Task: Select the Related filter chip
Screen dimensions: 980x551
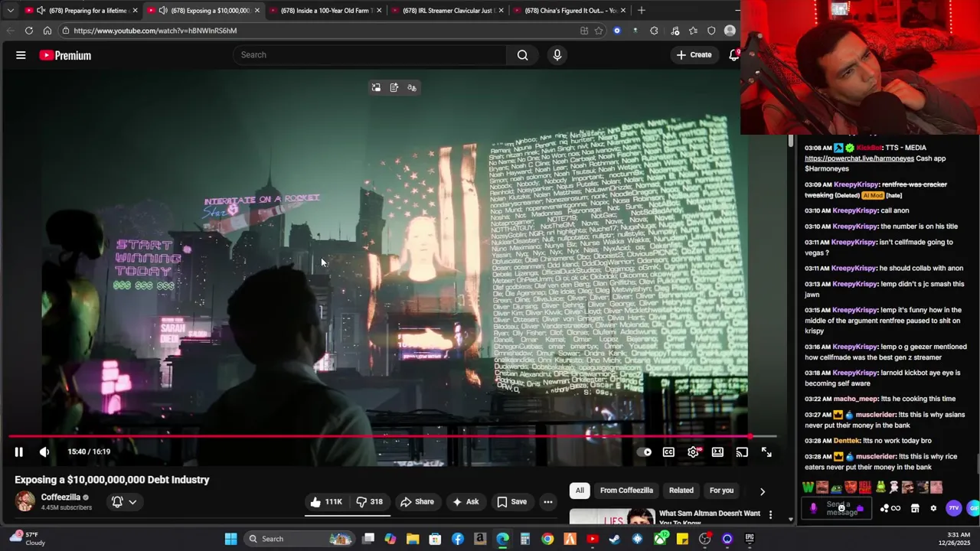Action: click(681, 491)
